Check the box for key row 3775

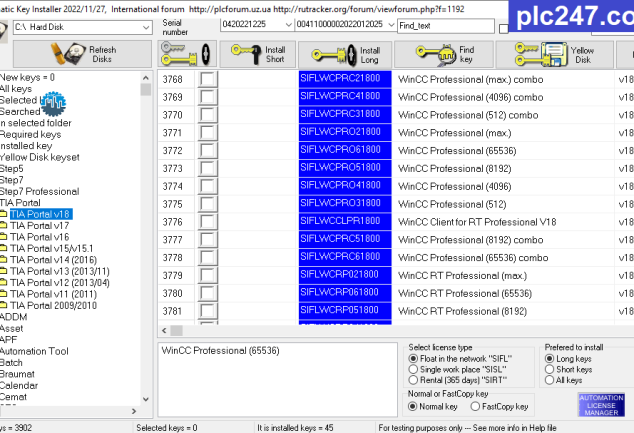pos(207,204)
